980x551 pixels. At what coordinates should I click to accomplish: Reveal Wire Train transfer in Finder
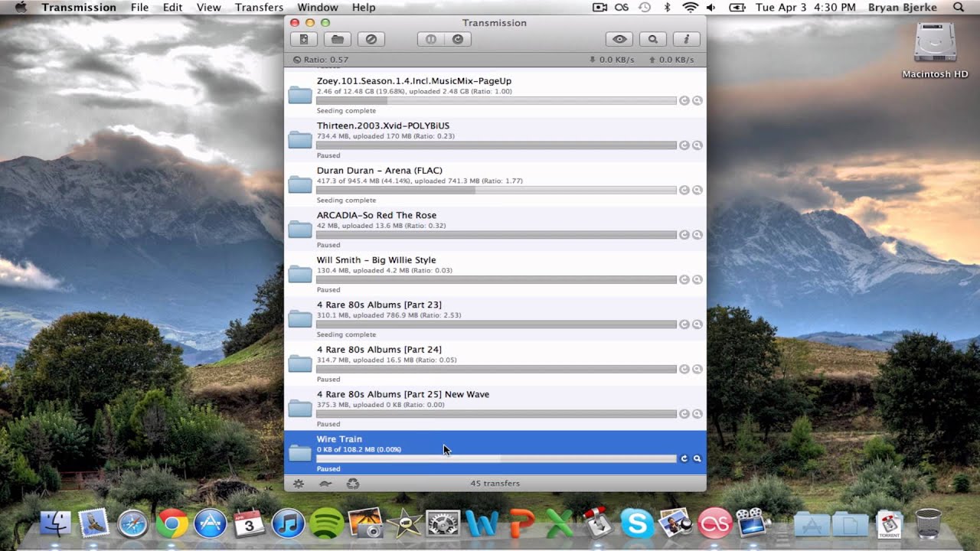[697, 458]
